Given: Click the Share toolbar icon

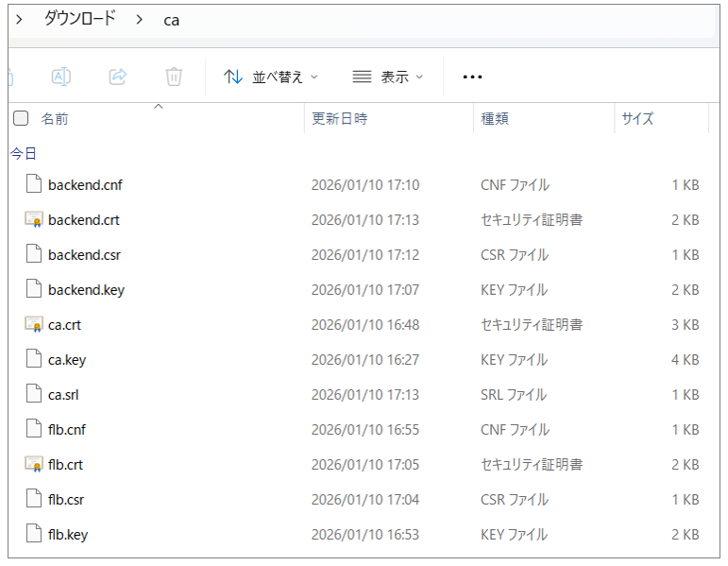Looking at the screenshot, I should point(118,77).
